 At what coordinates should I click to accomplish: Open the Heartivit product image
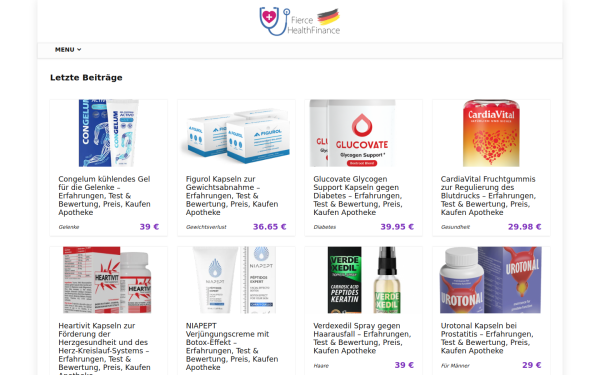(x=107, y=280)
